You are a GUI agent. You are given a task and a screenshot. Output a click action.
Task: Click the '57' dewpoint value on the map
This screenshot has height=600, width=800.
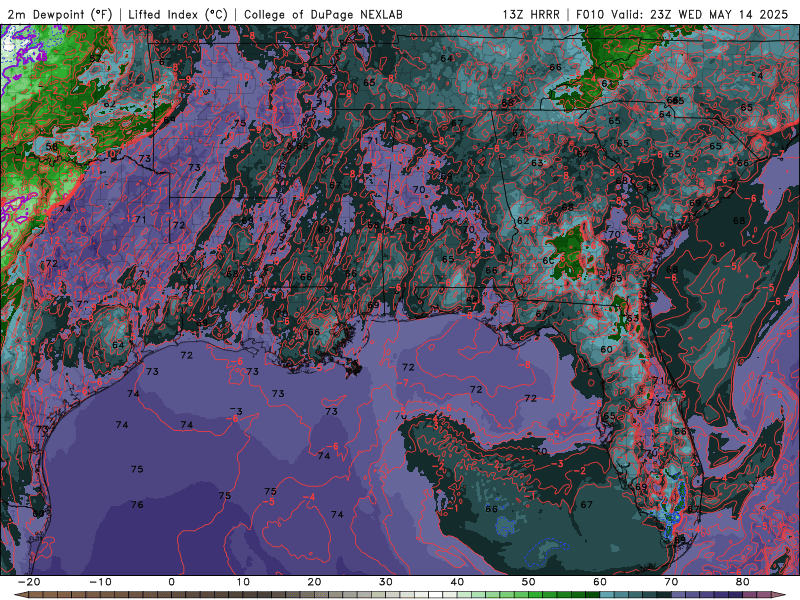pos(95,58)
